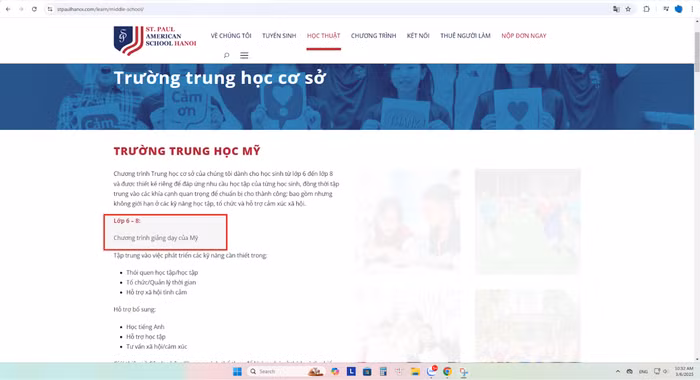Open VỀ CHÚNG TÔI menu
The image size is (700, 380).
tap(231, 36)
